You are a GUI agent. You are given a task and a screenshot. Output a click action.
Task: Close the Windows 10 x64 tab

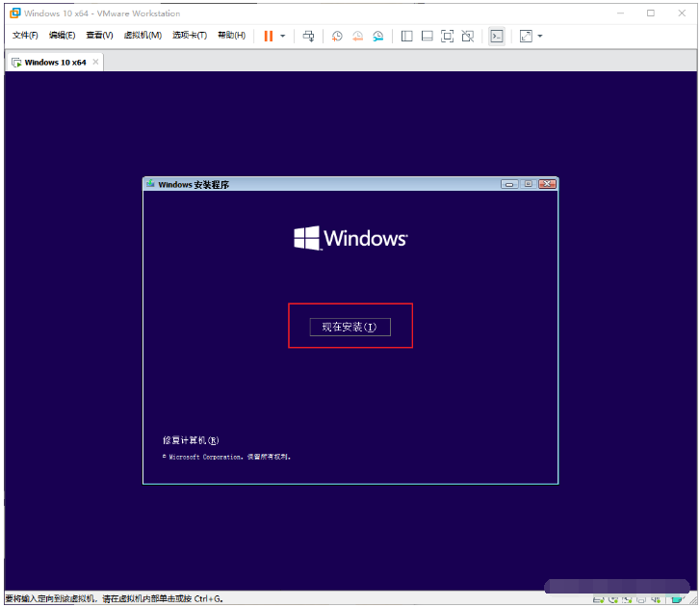(x=94, y=63)
